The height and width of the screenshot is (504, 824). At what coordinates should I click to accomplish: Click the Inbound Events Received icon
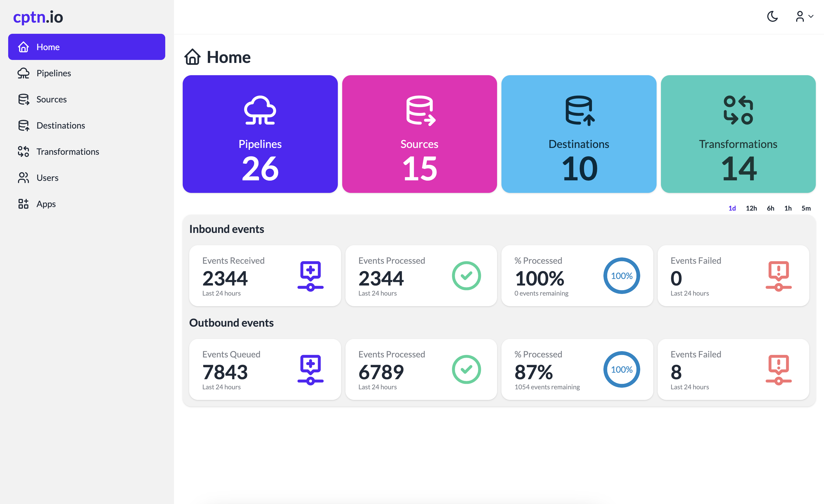point(310,276)
